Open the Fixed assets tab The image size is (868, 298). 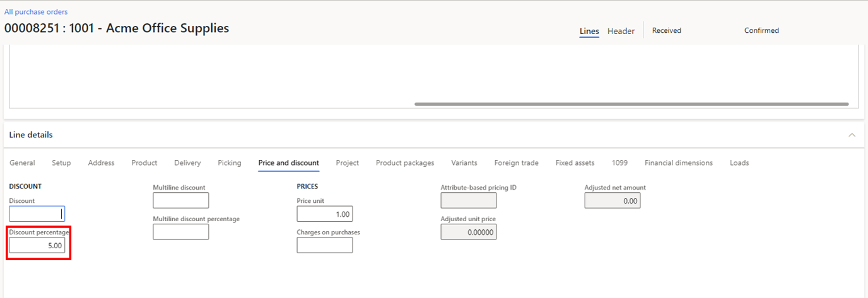pyautogui.click(x=575, y=163)
